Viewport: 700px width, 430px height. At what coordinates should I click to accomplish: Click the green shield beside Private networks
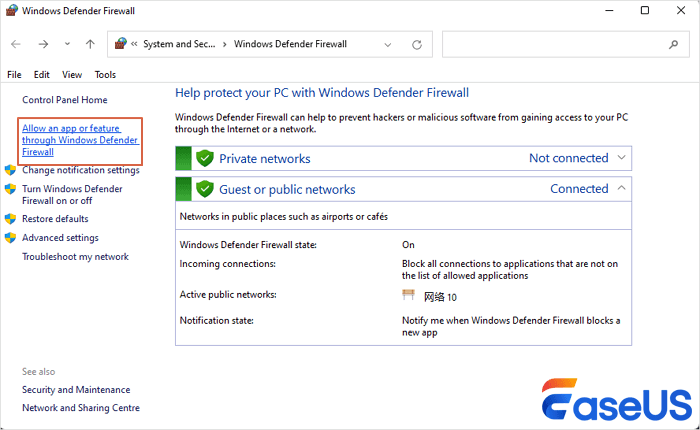[205, 158]
